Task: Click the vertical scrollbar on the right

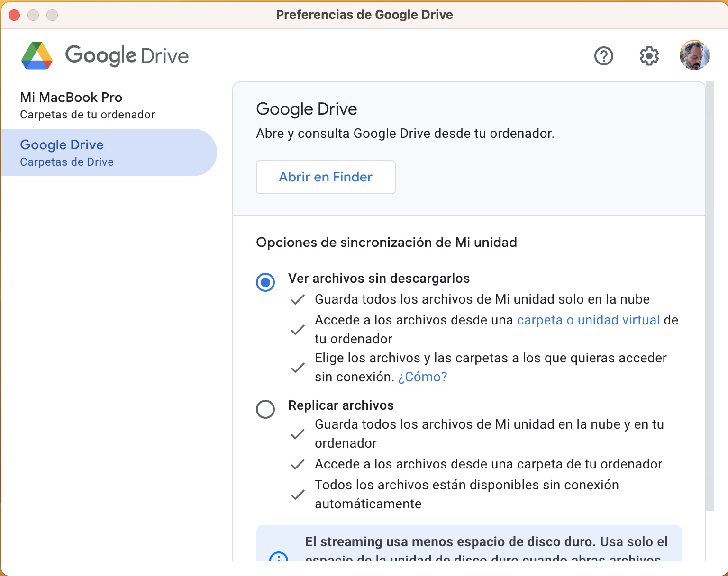Action: pos(709,294)
